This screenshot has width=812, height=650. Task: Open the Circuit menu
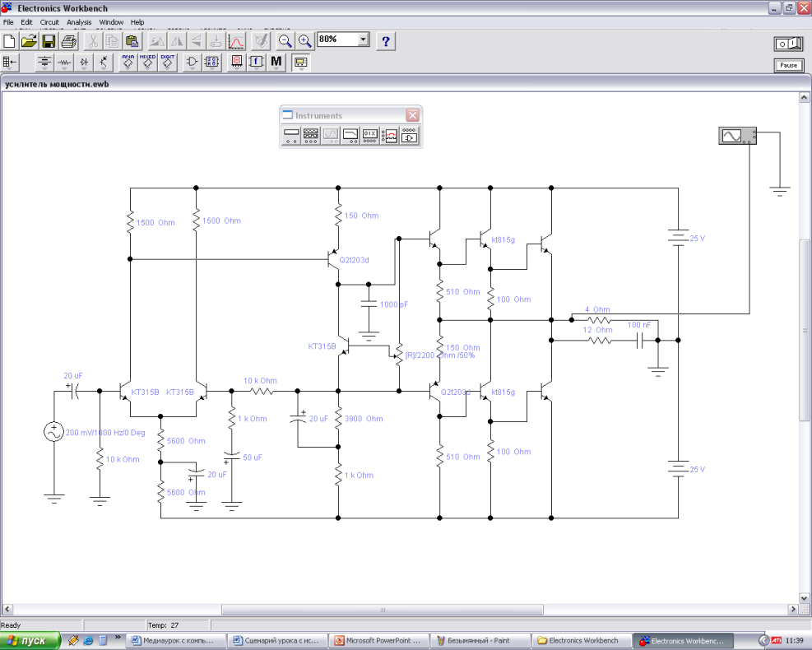48,22
